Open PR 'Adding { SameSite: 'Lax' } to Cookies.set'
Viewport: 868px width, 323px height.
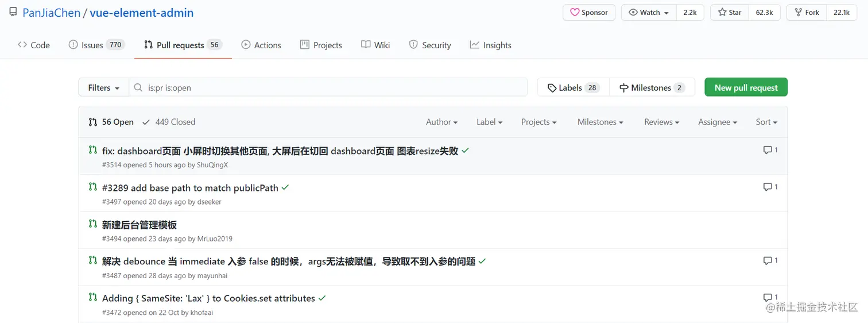click(x=208, y=298)
